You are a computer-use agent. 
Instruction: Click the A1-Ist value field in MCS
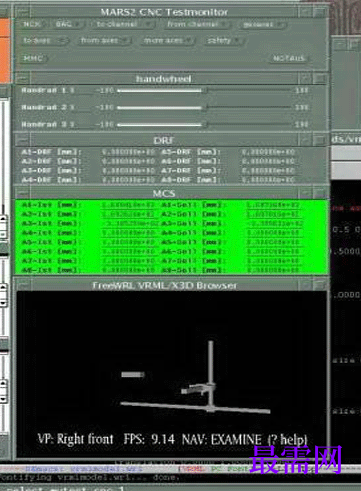point(128,205)
